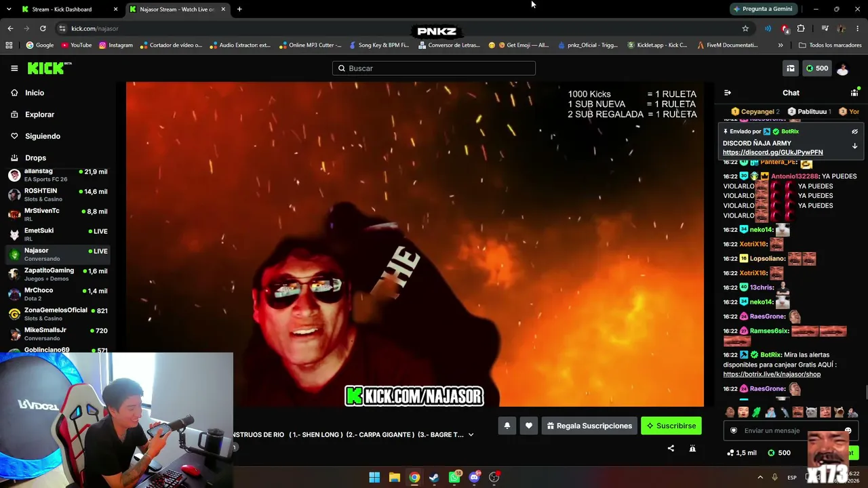Open the Instagram bookmark
Viewport: 868px width, 488px height.
click(116, 45)
